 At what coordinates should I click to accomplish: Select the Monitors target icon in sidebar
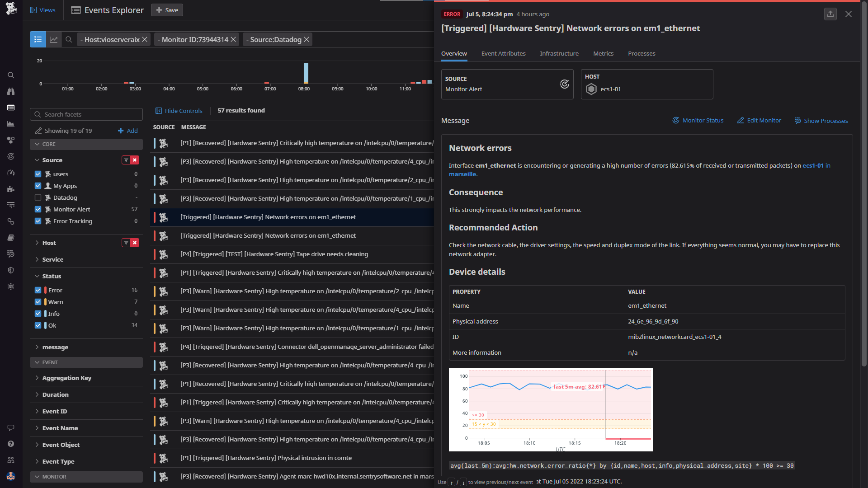[11, 156]
